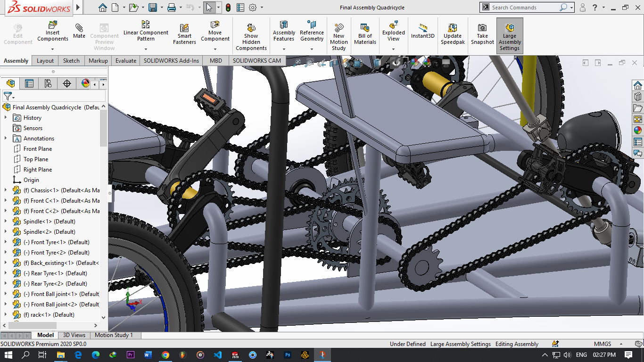644x362 pixels.
Task: Click the Home icon in the top toolbar
Action: pos(103,8)
